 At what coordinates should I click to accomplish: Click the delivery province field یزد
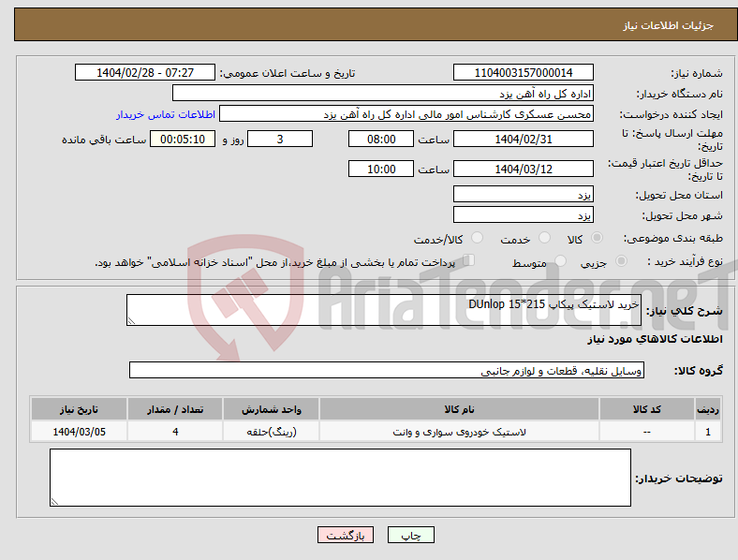click(x=524, y=194)
